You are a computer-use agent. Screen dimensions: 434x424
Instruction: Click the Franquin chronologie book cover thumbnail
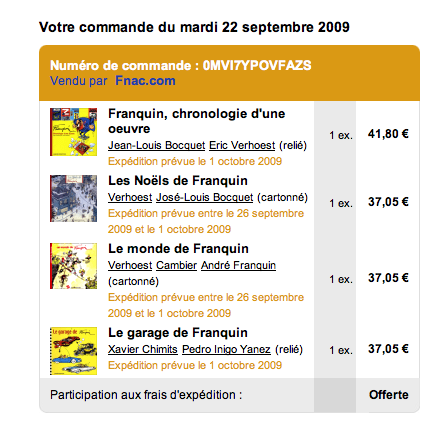(x=73, y=132)
